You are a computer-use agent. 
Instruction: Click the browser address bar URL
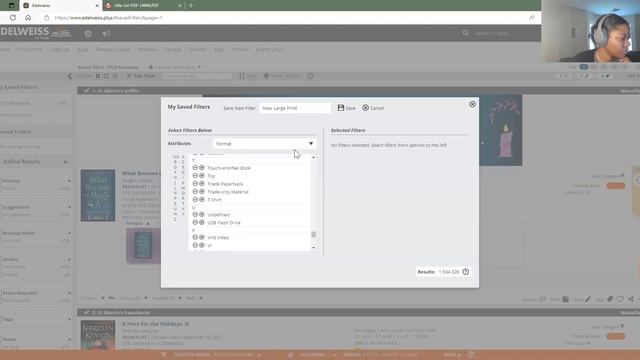[x=108, y=18]
